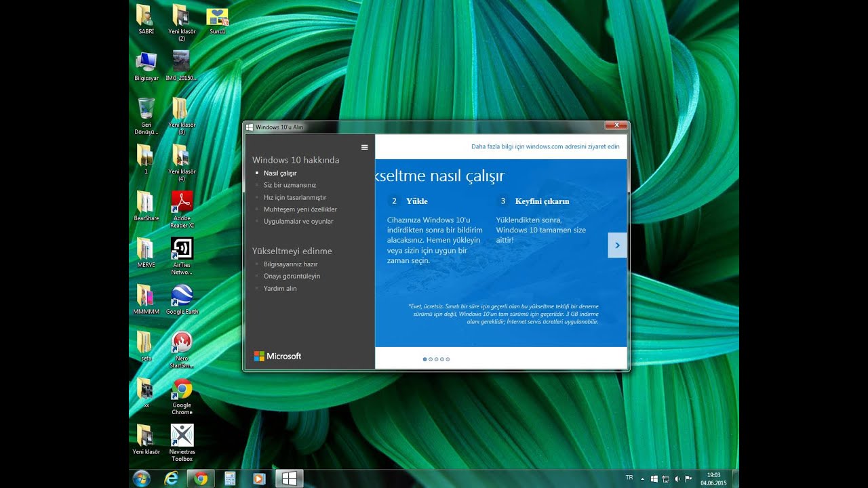The width and height of the screenshot is (868, 488).
Task: Select 'Yeni klasör (2)' desktop folder
Action: tap(182, 23)
